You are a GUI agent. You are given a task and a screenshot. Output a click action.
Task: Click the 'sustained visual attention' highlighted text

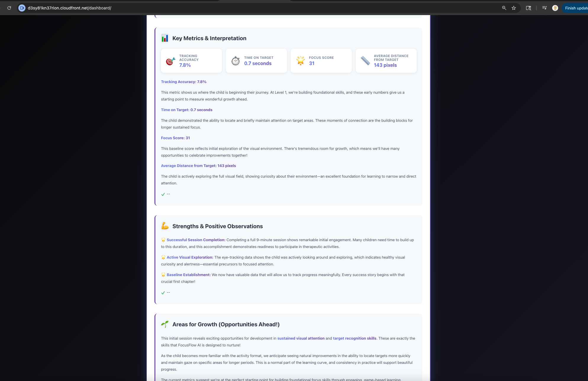pyautogui.click(x=301, y=338)
